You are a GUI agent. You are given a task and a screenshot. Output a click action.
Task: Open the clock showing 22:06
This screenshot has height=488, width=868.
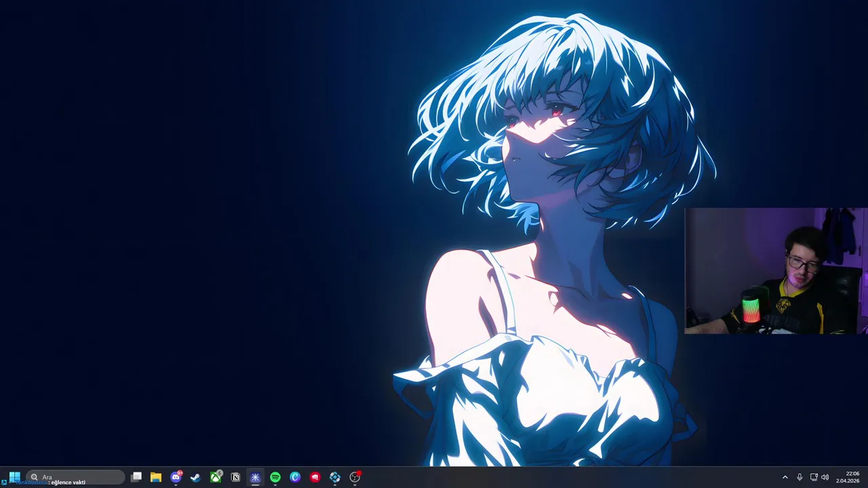(848, 477)
